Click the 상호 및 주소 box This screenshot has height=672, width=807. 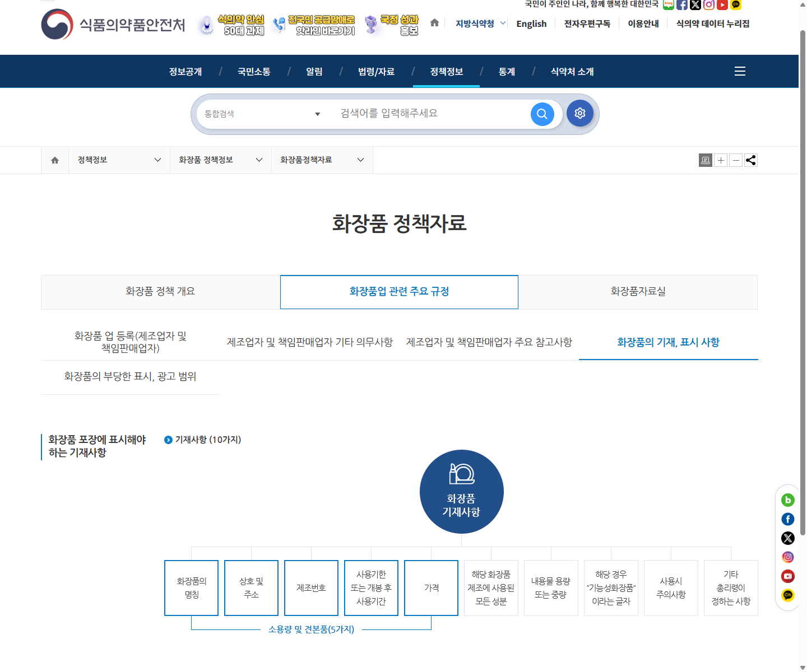click(252, 588)
